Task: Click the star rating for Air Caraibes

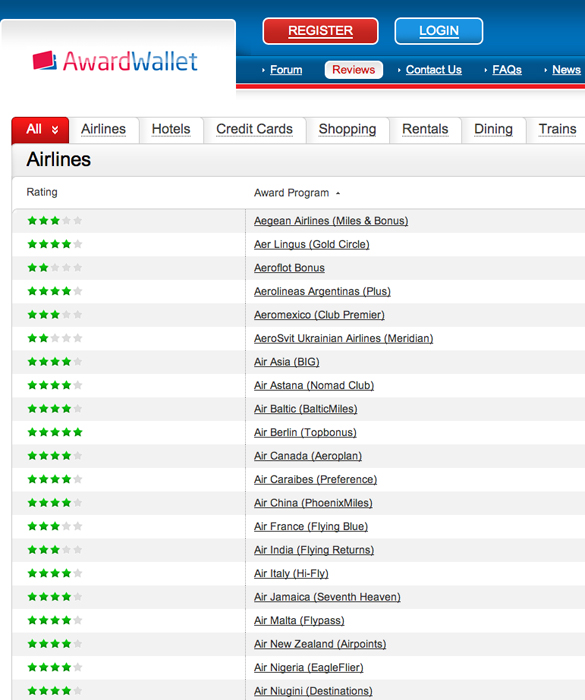Action: (55, 479)
